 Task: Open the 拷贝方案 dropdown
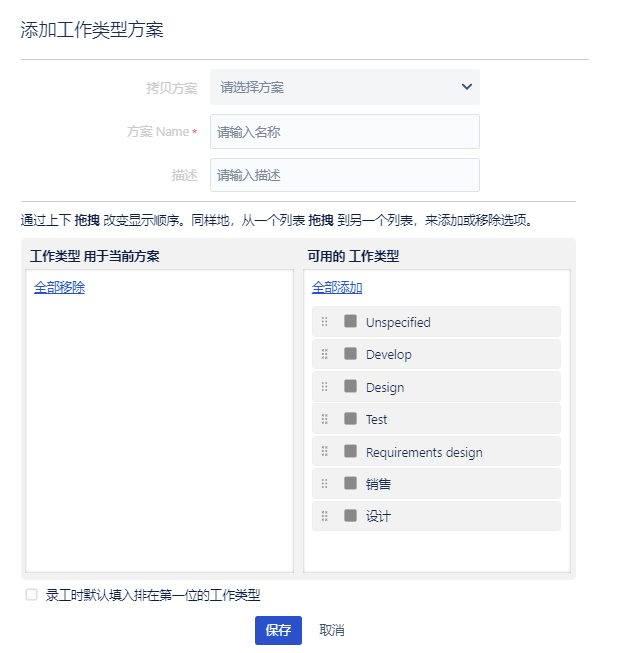coord(344,87)
